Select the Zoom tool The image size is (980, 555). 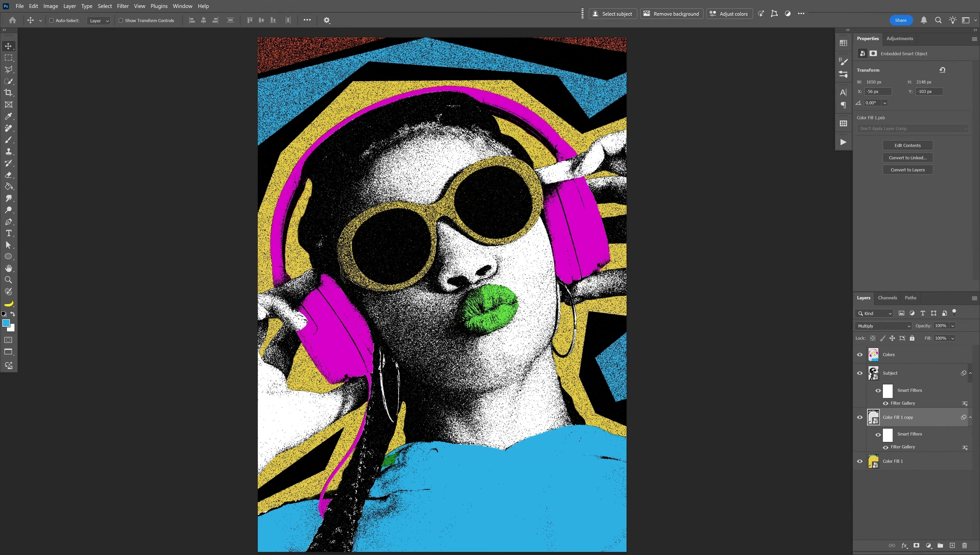8,280
